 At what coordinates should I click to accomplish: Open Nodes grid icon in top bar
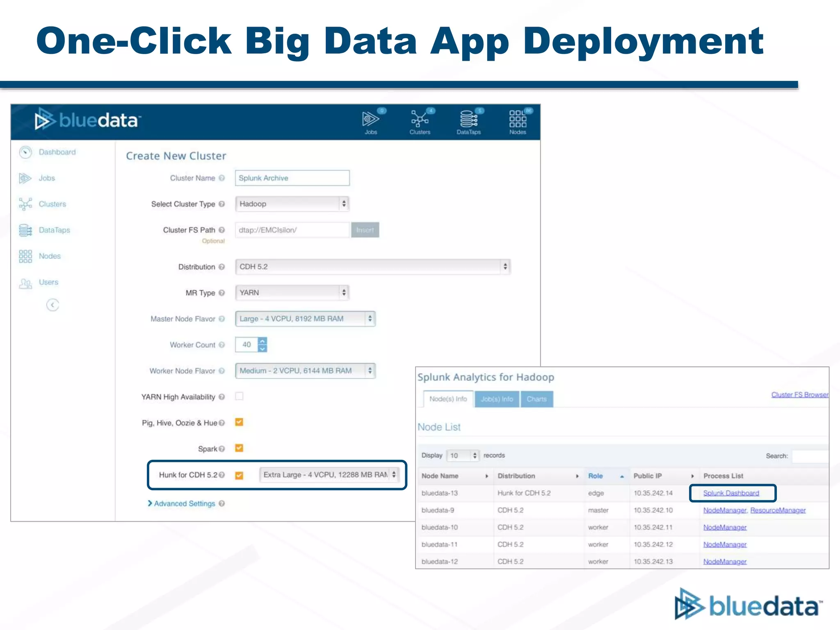[518, 122]
